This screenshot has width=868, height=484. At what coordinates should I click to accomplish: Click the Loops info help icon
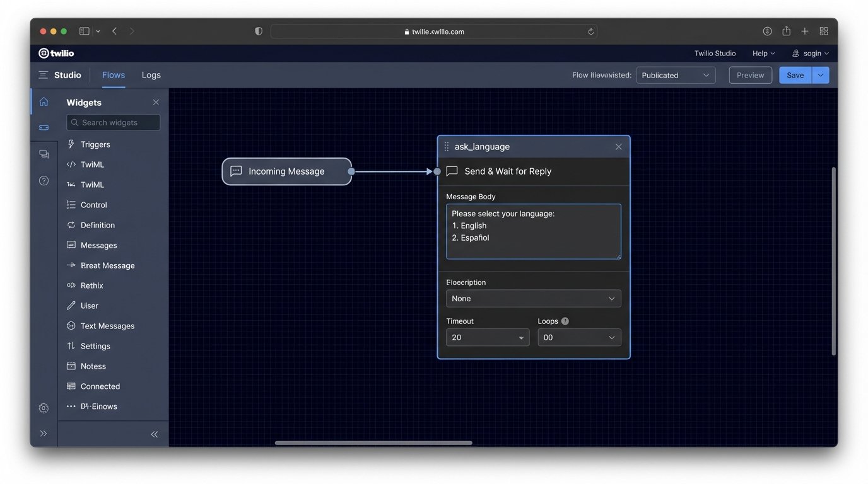565,321
